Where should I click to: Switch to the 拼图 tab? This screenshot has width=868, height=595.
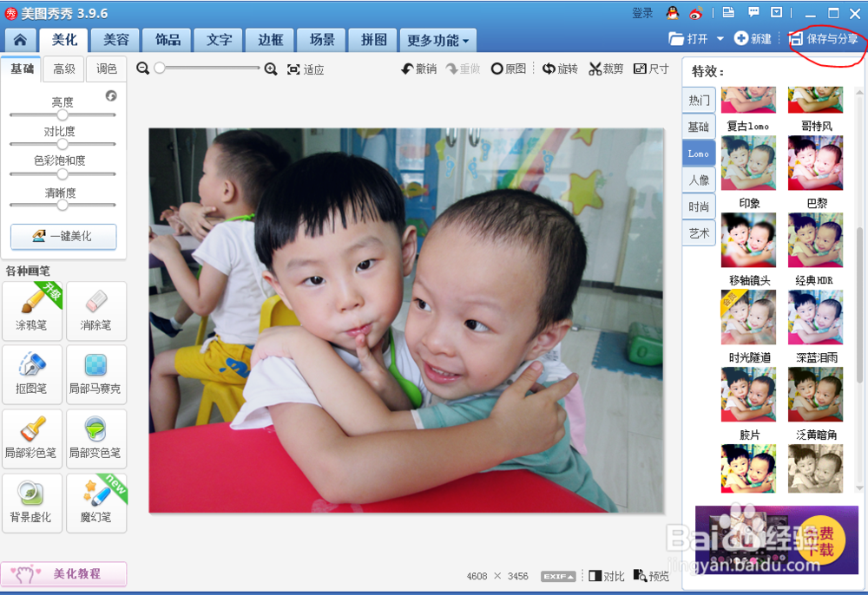373,41
